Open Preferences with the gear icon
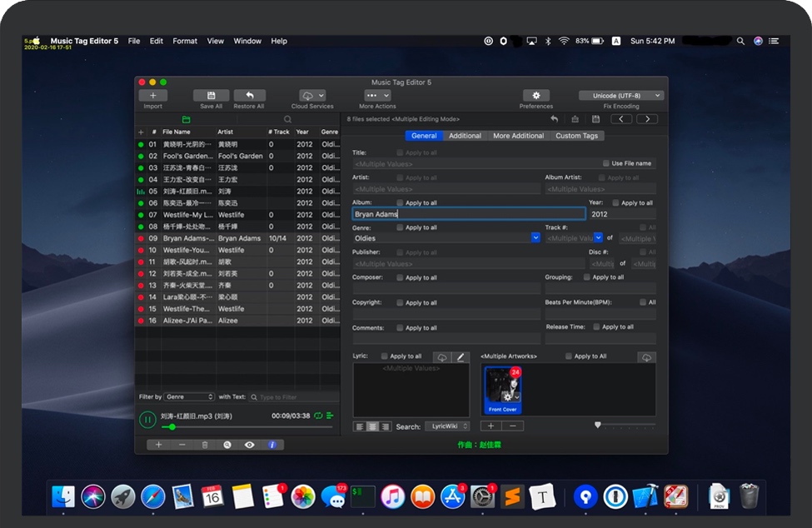Image resolution: width=812 pixels, height=528 pixels. 536,96
